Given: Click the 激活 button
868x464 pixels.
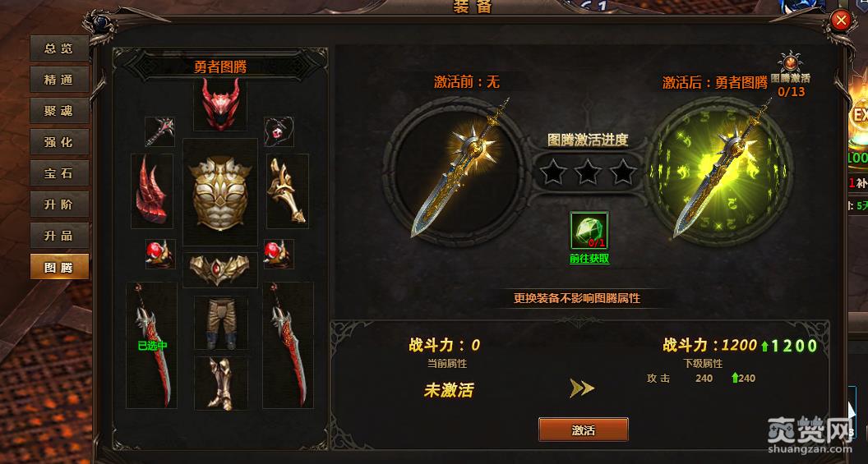Looking at the screenshot, I should (x=584, y=430).
